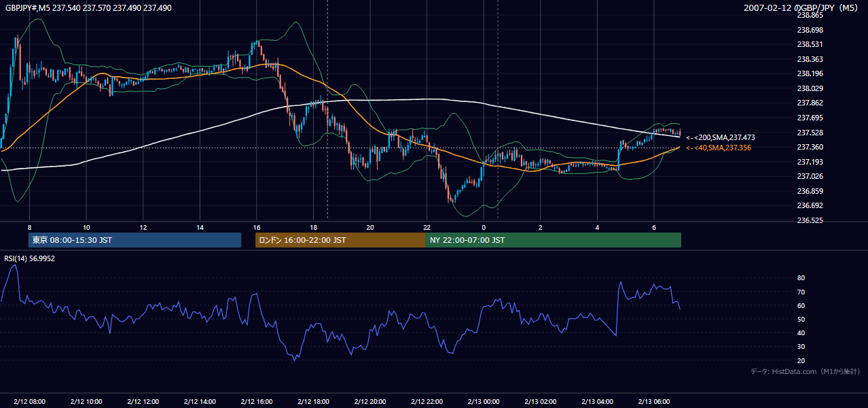The height and width of the screenshot is (408, 868).
Task: Click price axis value 237.193
Action: point(810,162)
